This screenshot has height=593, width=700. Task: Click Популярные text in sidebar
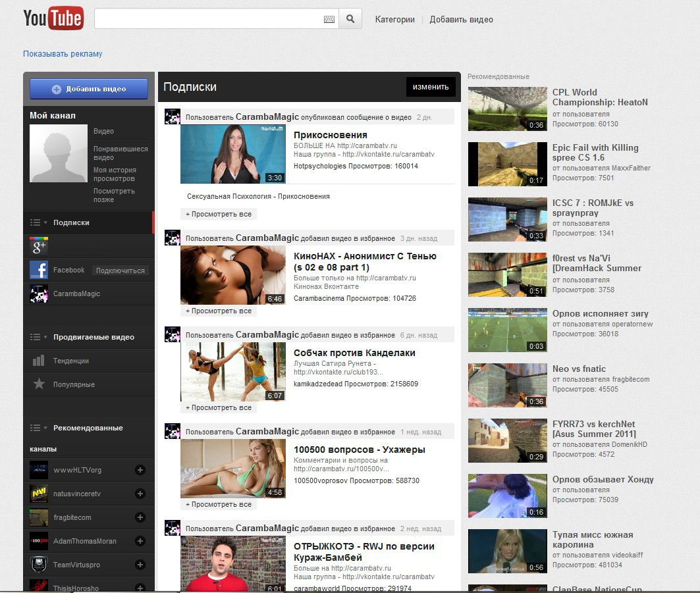pos(74,384)
